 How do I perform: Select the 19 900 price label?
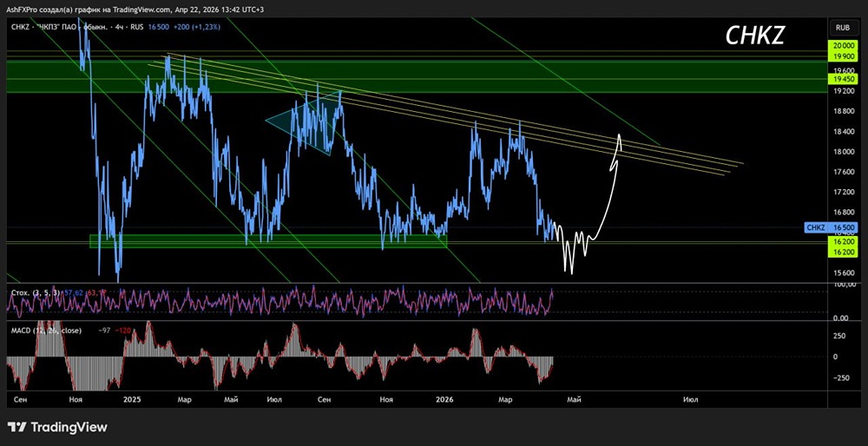843,56
